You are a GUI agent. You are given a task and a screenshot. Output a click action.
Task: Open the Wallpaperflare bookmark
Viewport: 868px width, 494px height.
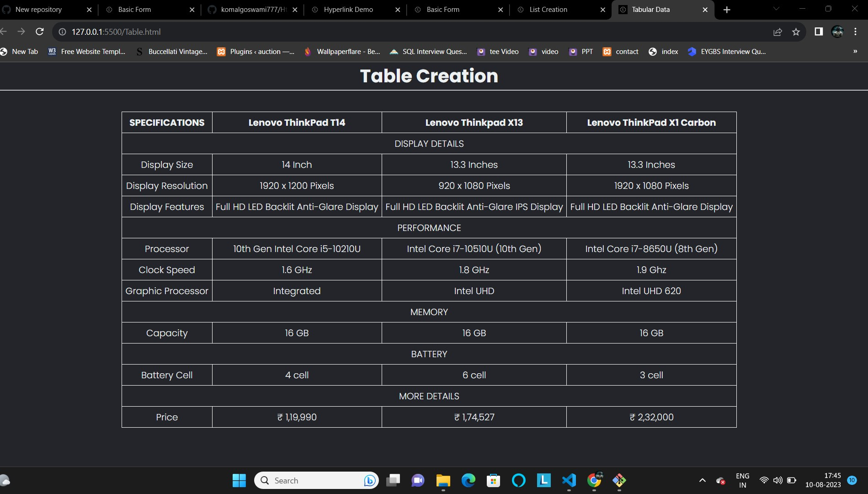tap(341, 52)
